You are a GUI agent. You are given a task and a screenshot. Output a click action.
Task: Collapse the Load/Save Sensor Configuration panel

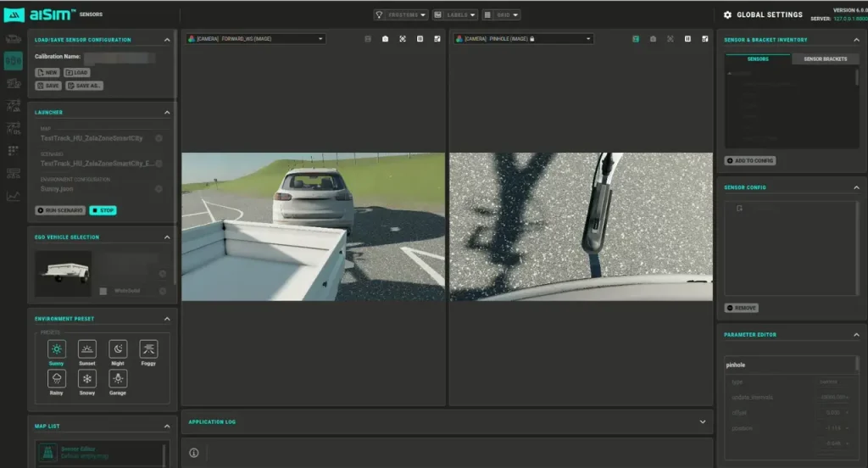pyautogui.click(x=167, y=40)
